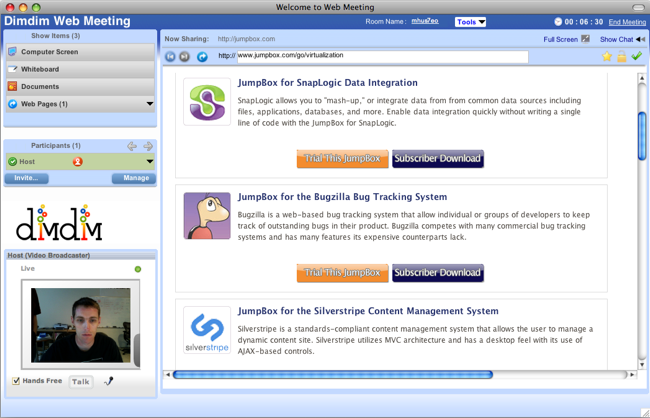Click the yellow star bookmark icon
Viewport: 650px width, 418px height.
(607, 56)
